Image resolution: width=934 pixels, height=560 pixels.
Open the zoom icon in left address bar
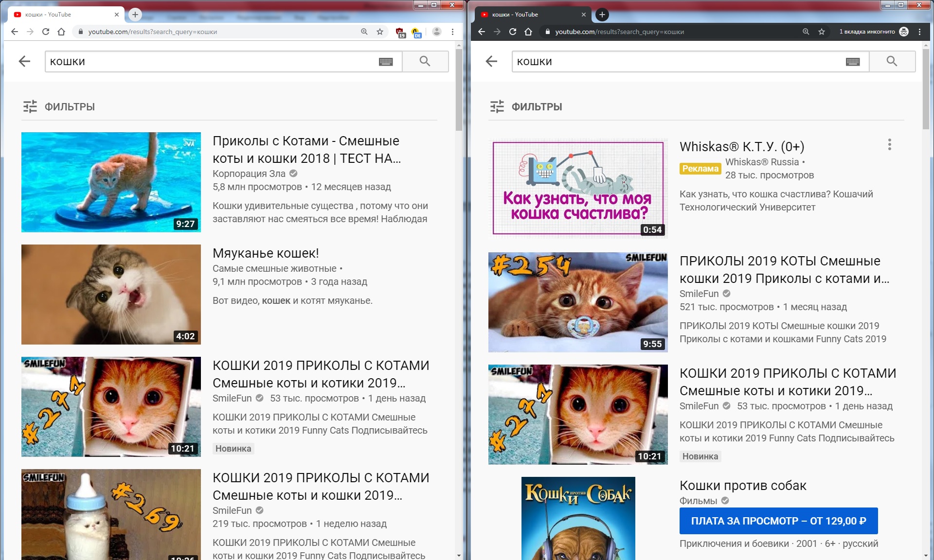click(364, 32)
